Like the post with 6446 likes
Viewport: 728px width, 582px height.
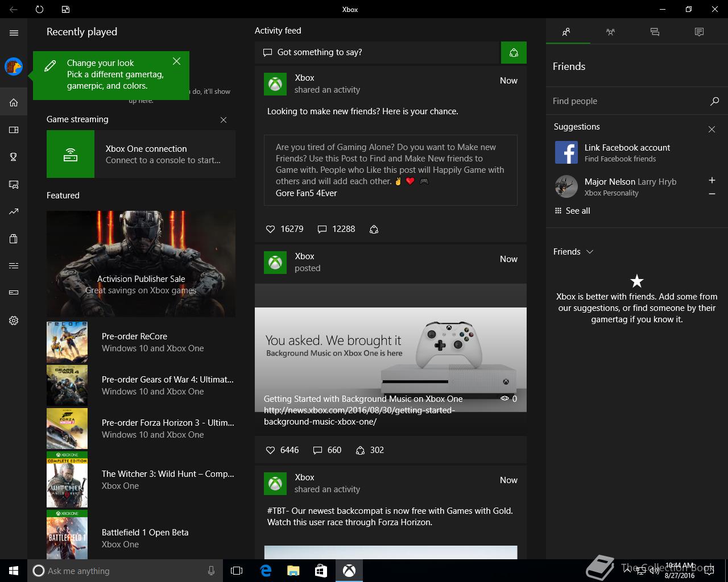(x=282, y=450)
